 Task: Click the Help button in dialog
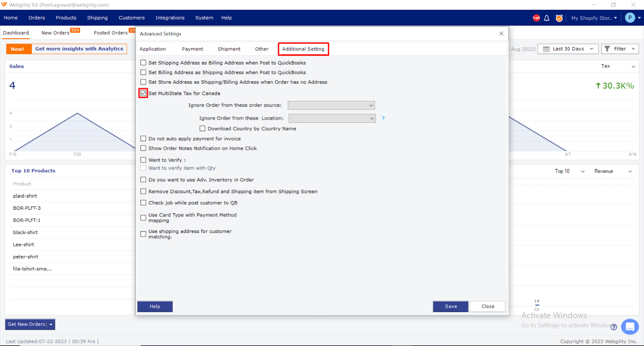coord(155,307)
